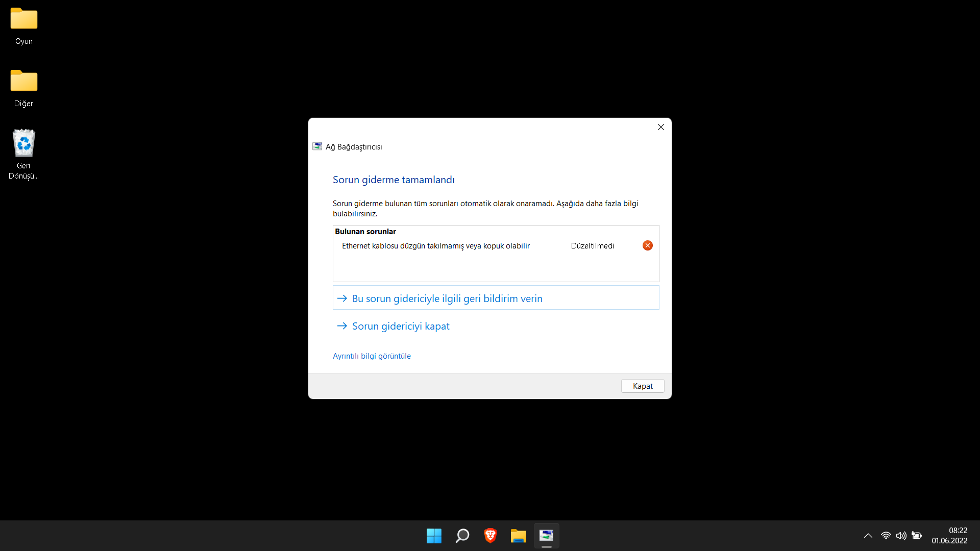Give feedback about this troubleshooter
This screenshot has width=980, height=551.
tap(447, 298)
